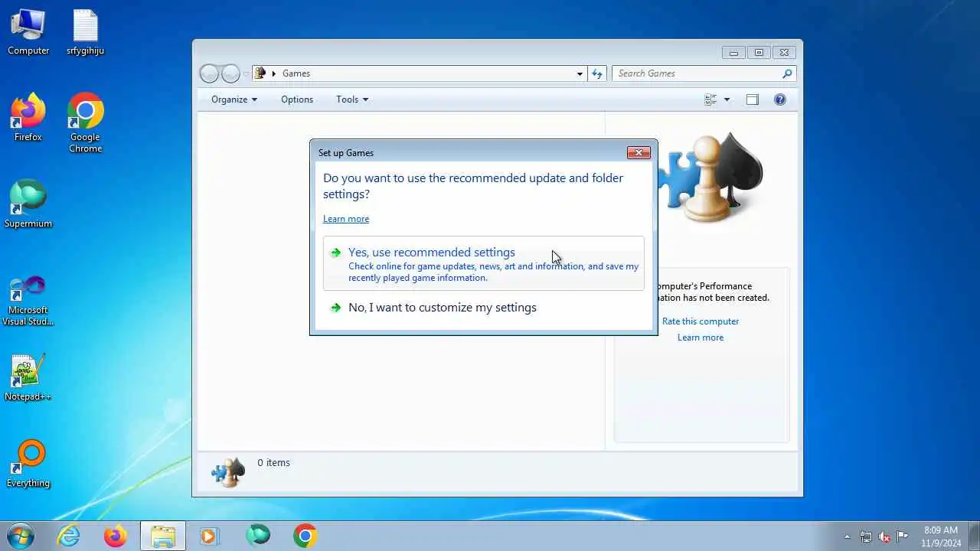The width and height of the screenshot is (980, 551).
Task: Open Firefox from taskbar
Action: [x=116, y=536]
